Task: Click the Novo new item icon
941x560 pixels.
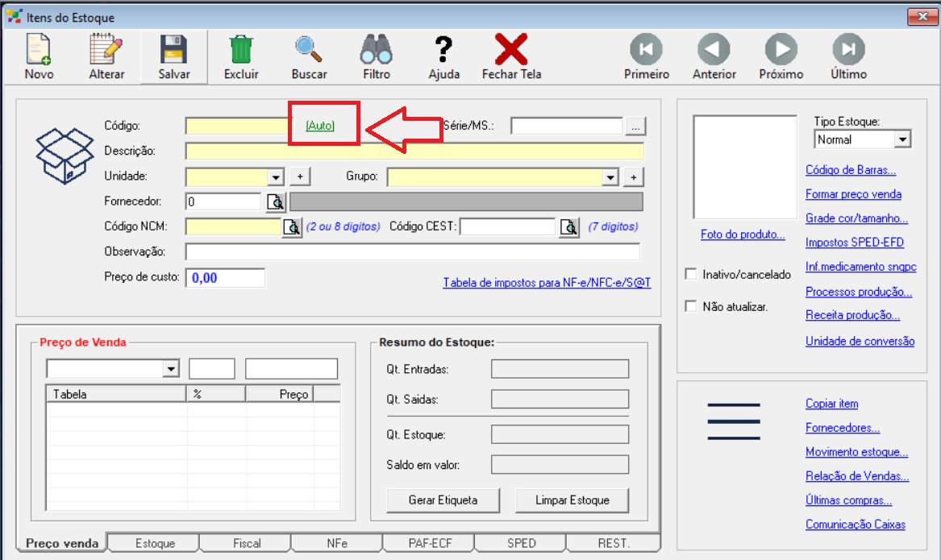Action: [x=39, y=51]
